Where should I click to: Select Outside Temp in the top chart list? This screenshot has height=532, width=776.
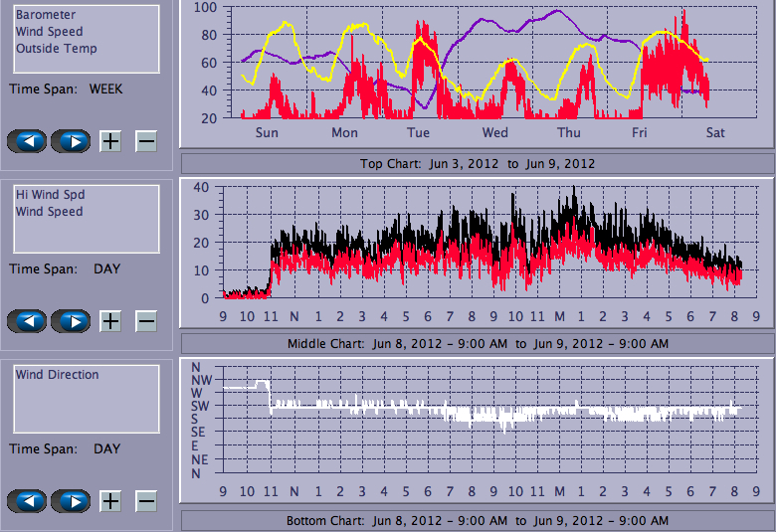(57, 49)
